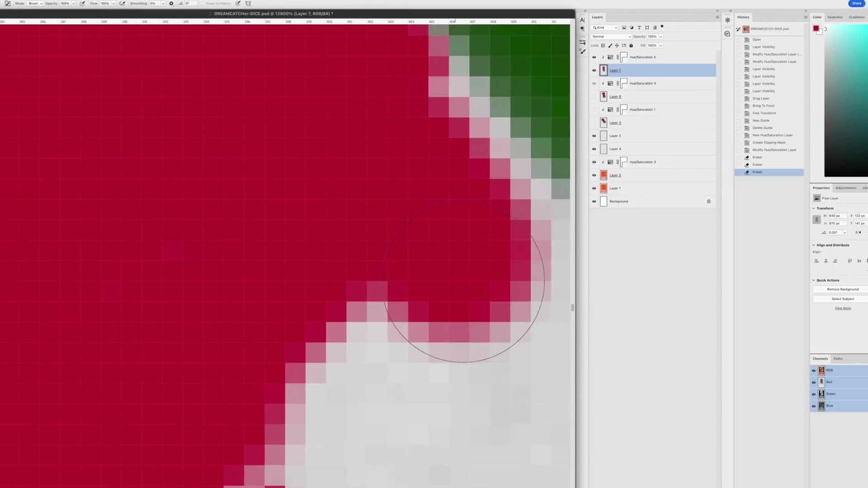Image resolution: width=868 pixels, height=488 pixels.
Task: Open the Kind filter dropdown in Layers
Action: coord(605,28)
